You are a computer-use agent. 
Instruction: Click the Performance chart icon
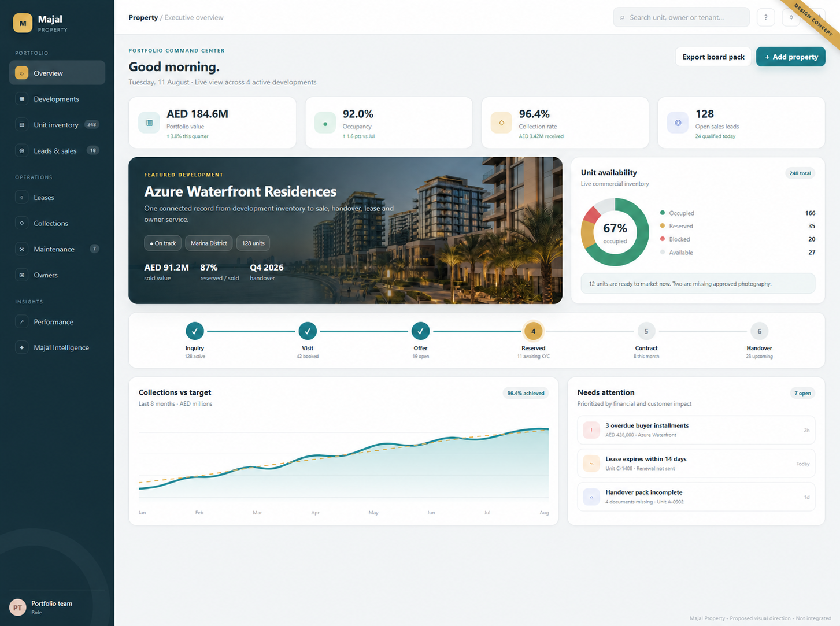point(21,321)
